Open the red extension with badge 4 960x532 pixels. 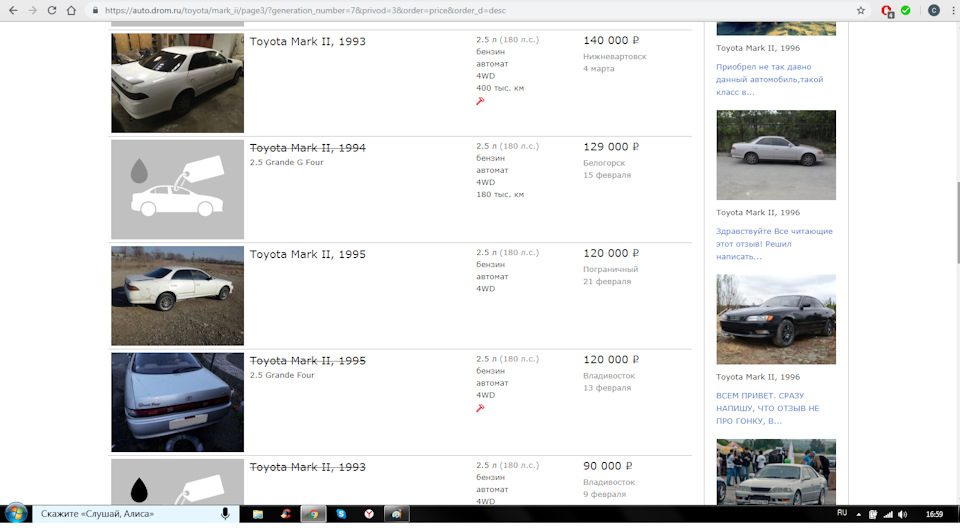(887, 11)
